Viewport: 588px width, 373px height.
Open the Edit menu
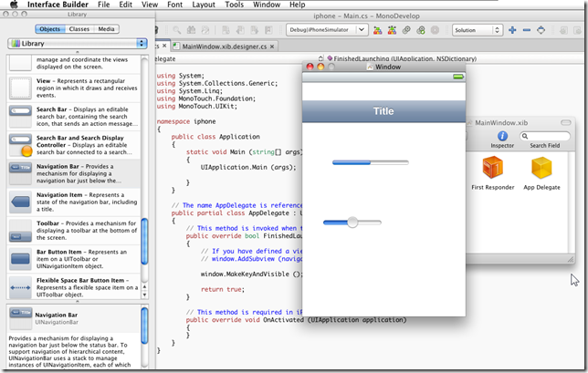[126, 5]
